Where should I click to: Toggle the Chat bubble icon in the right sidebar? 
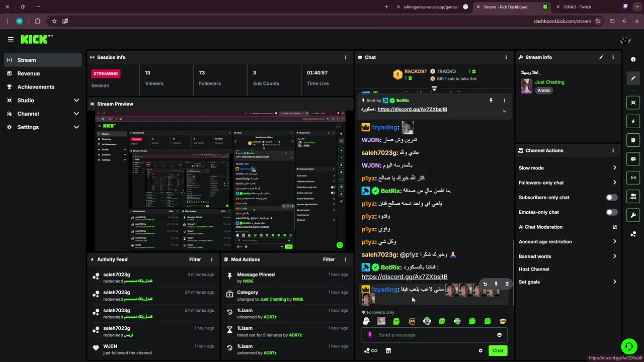pos(633,159)
